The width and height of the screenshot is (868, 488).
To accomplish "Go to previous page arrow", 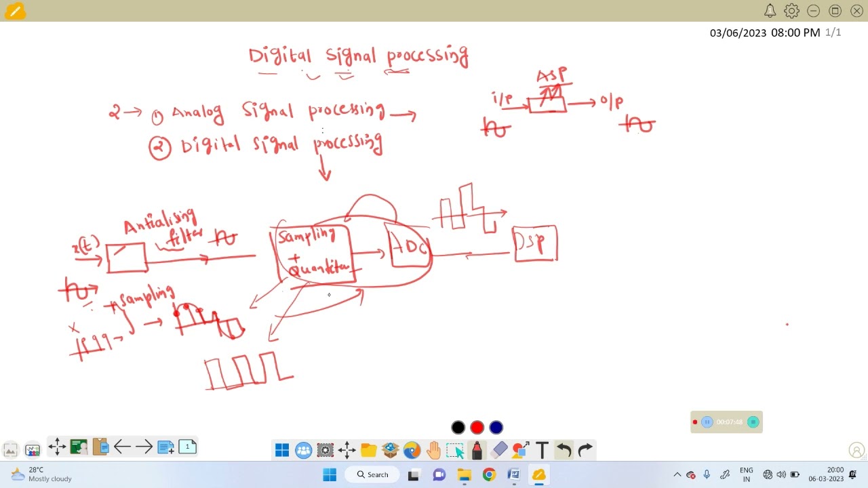I will click(x=122, y=447).
